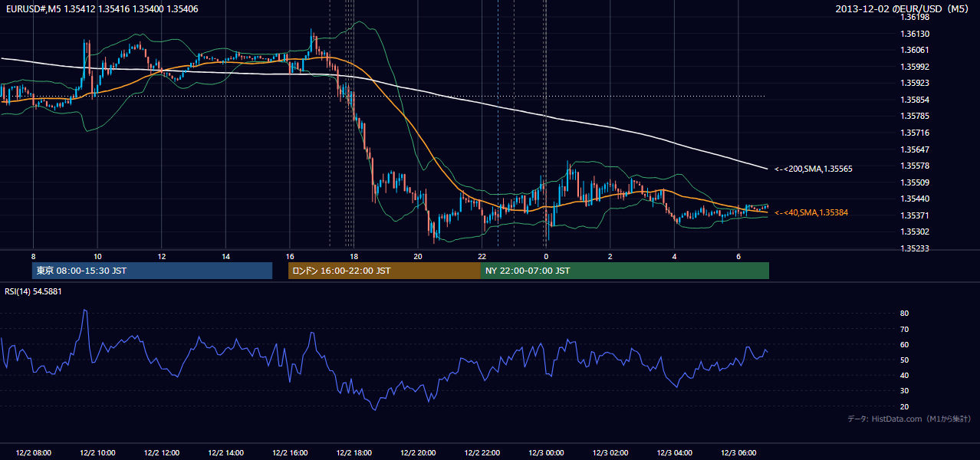The image size is (980, 460).
Task: Click the 12/2 12:00 time label
Action: click(x=162, y=452)
